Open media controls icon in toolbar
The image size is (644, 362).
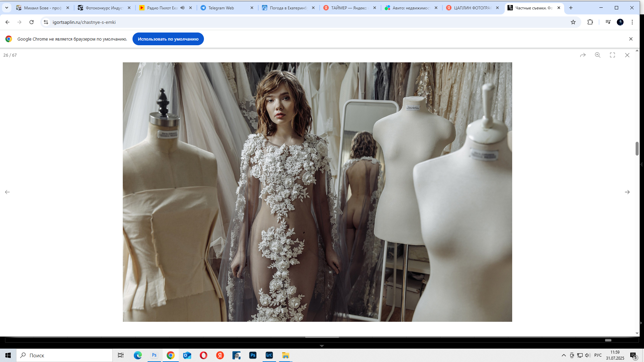[x=608, y=22]
